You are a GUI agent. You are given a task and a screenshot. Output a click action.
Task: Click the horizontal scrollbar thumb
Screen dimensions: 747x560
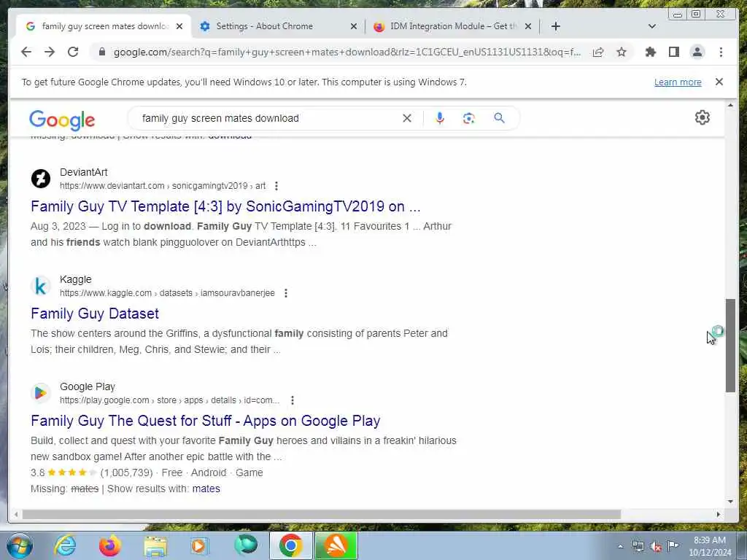pos(322,514)
